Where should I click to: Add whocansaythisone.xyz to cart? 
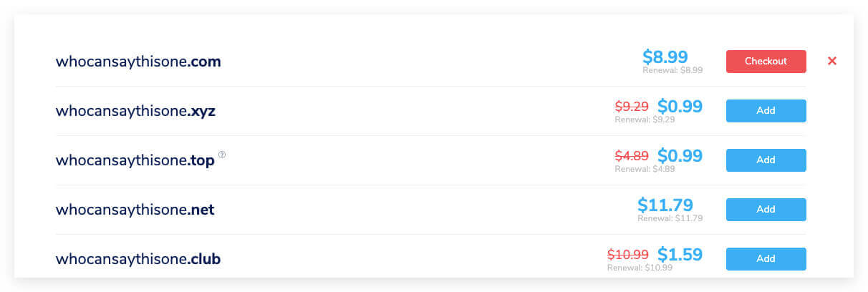tap(766, 111)
